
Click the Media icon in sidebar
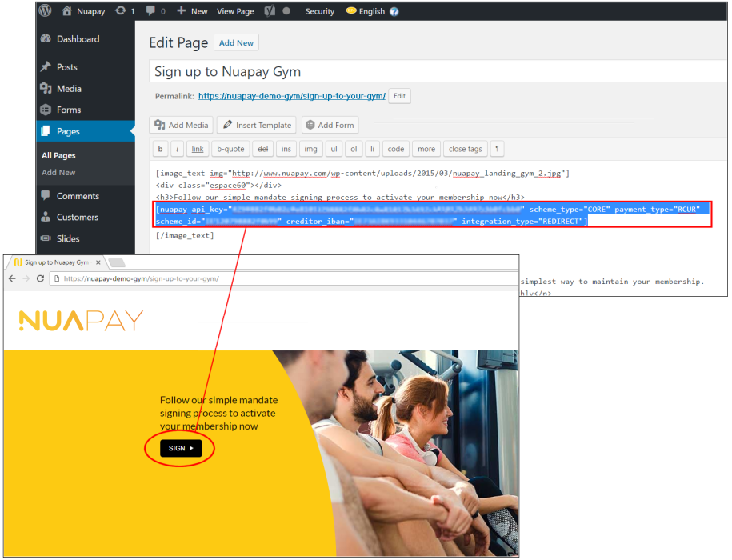pos(46,88)
